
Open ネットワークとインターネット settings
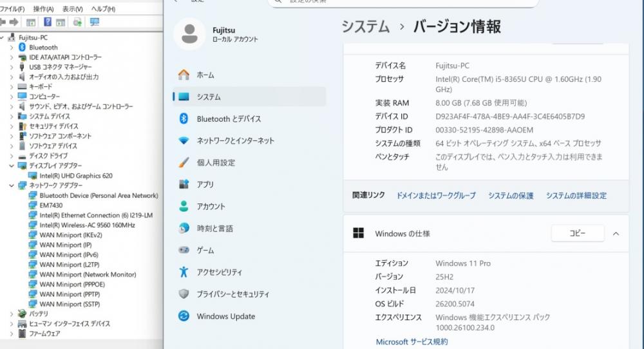point(249,140)
